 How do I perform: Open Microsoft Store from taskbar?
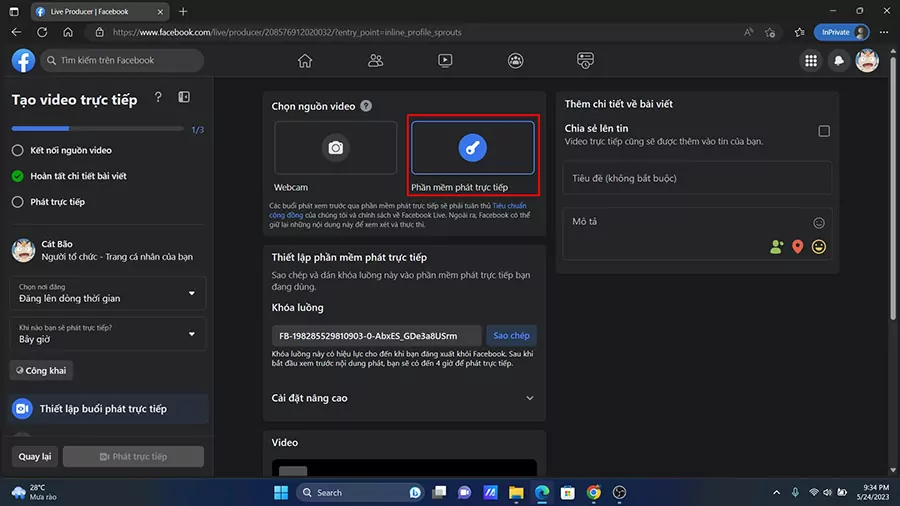click(568, 492)
